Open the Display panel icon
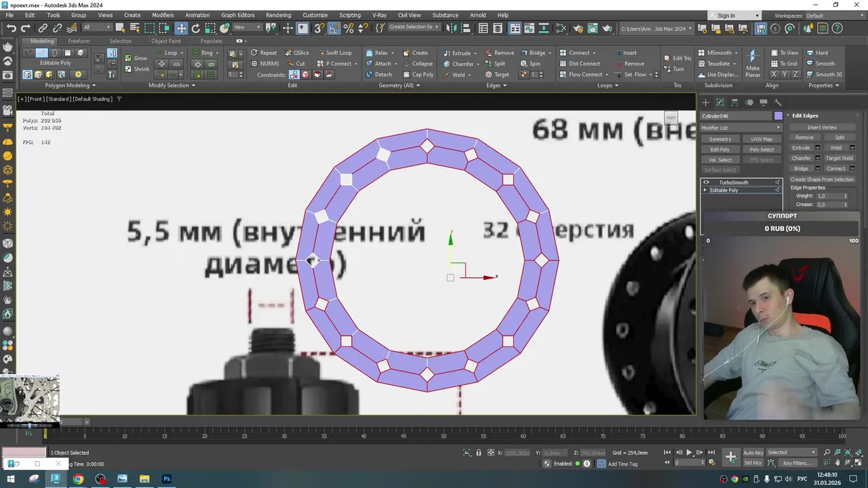This screenshot has height=488, width=868. (764, 102)
